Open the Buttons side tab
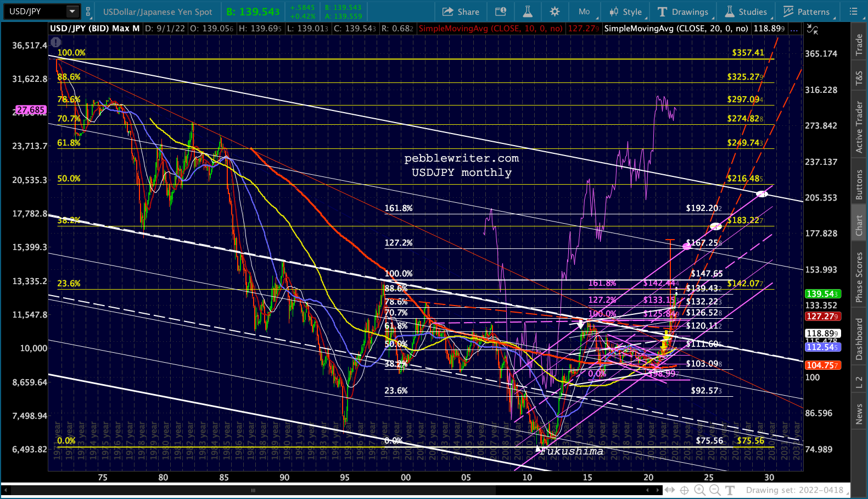Viewport: 868px width, 499px height. coord(859,184)
